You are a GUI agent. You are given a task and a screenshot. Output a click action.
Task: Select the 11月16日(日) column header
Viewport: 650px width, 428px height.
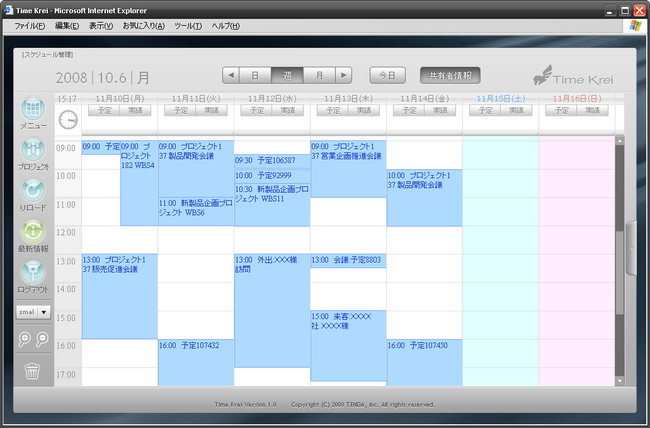(577, 99)
